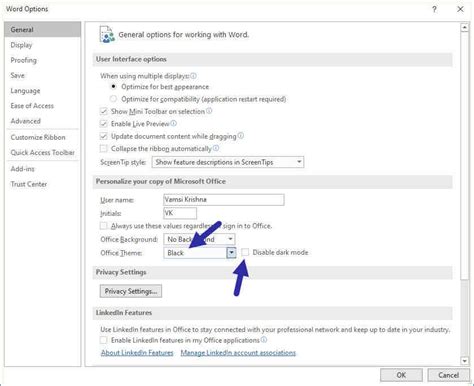The width and height of the screenshot is (474, 386).
Task: Enable Collapse the ribbon automatically
Action: click(104, 149)
